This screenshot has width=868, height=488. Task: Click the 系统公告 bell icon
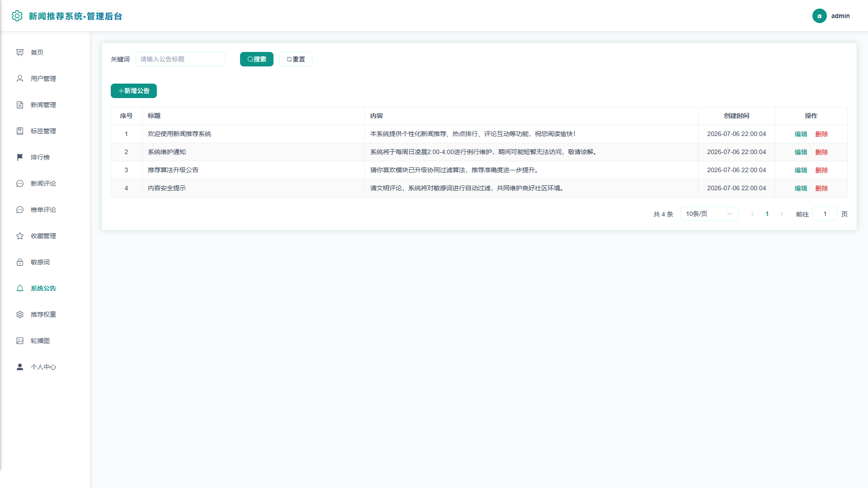click(x=20, y=288)
